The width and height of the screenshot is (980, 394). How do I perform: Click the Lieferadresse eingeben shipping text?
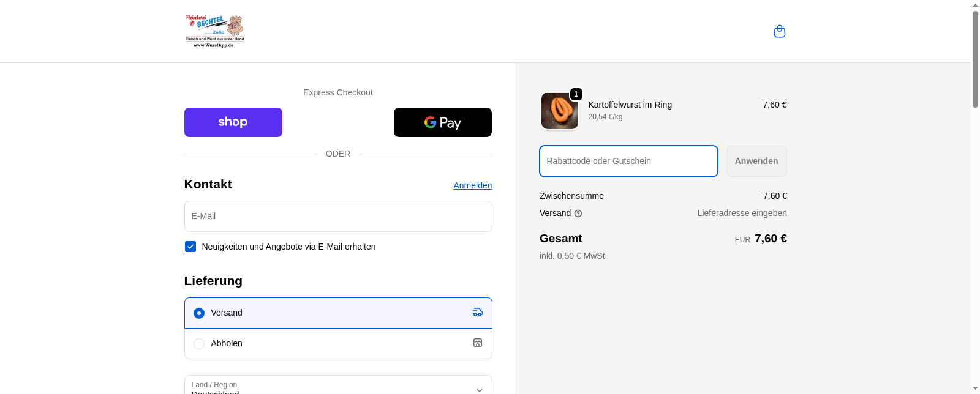click(x=742, y=213)
